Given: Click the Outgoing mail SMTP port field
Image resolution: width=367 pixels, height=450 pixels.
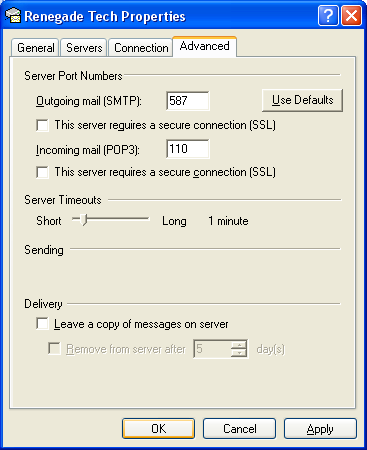Looking at the screenshot, I should 188,101.
